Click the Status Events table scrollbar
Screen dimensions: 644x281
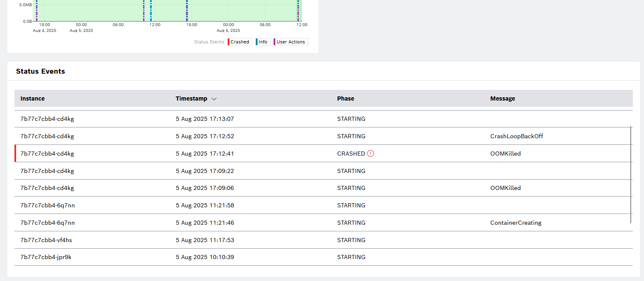click(x=631, y=175)
